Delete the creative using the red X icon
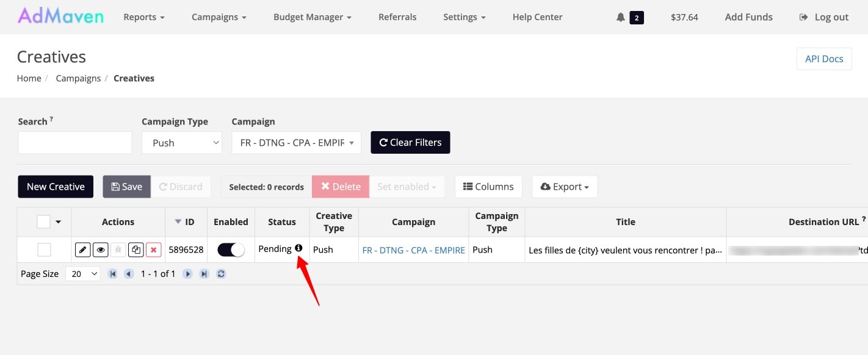This screenshot has height=355, width=868. (x=154, y=249)
